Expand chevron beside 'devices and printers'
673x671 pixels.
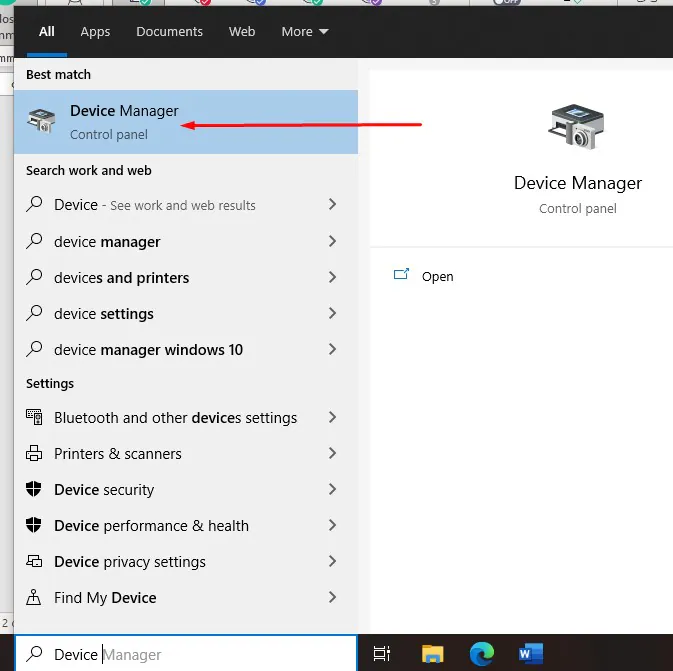(x=332, y=277)
